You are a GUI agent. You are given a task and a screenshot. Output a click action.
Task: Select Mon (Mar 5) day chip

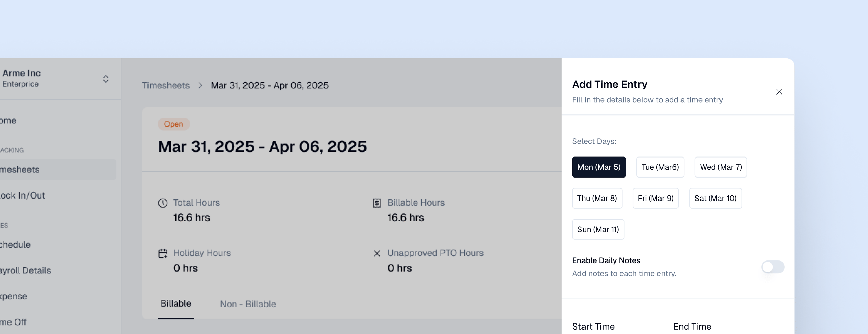(x=599, y=167)
